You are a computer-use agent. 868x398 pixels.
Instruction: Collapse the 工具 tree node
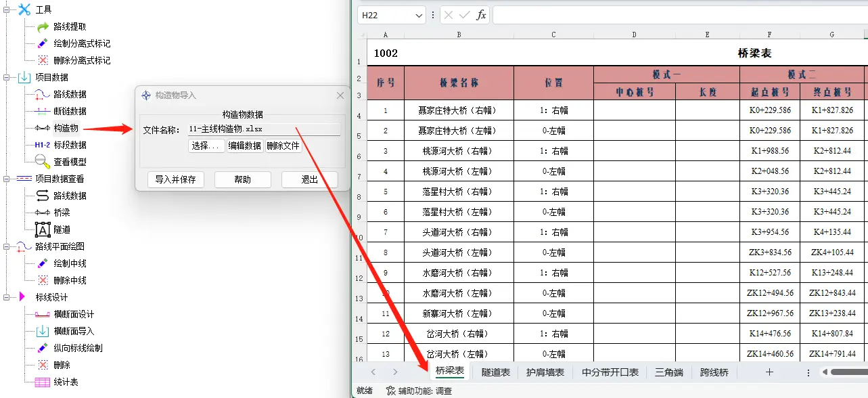pyautogui.click(x=7, y=9)
